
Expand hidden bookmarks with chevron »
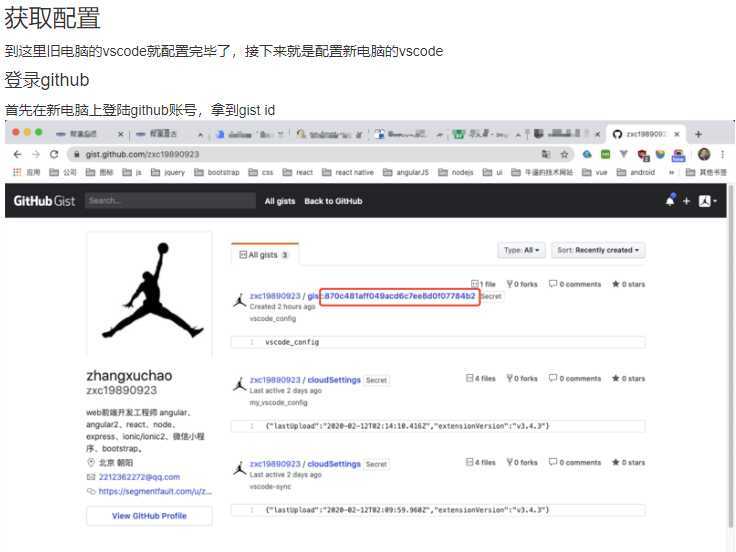pyautogui.click(x=672, y=172)
